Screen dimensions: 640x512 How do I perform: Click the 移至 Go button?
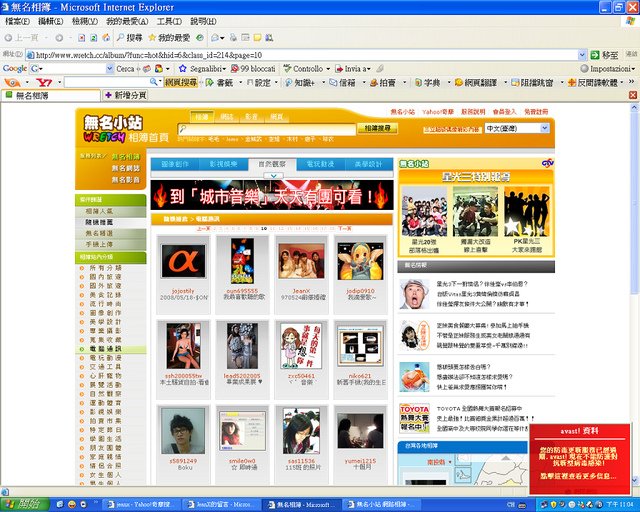click(x=605, y=55)
